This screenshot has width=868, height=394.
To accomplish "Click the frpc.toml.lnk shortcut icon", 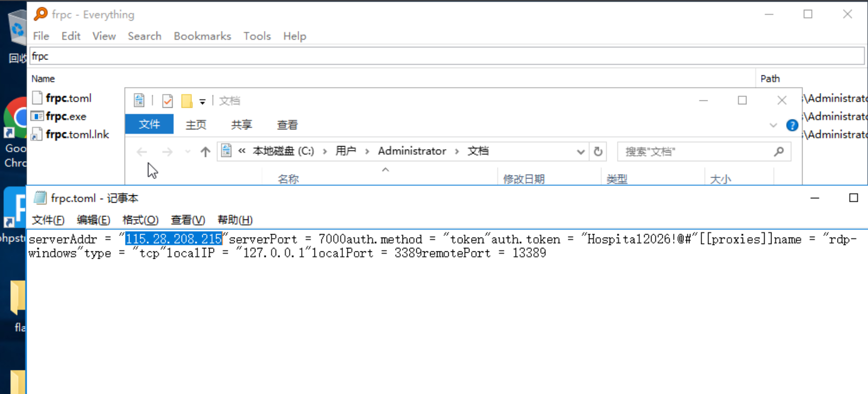I will pos(36,134).
